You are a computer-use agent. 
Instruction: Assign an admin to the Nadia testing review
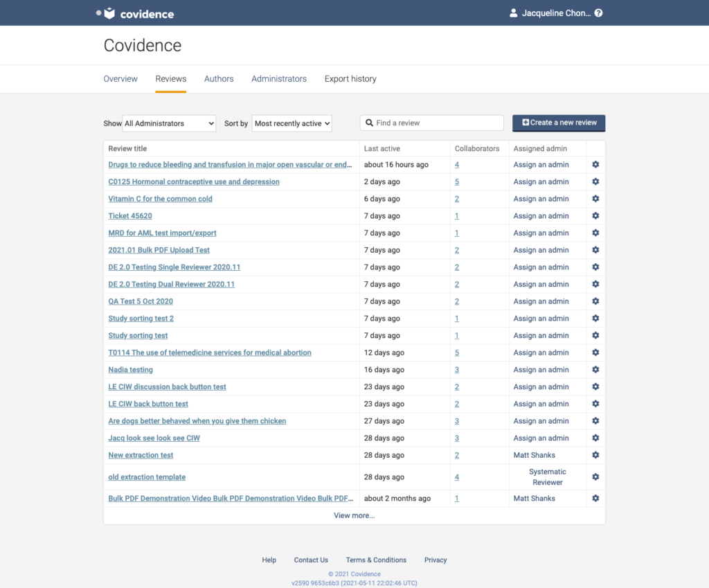point(541,370)
